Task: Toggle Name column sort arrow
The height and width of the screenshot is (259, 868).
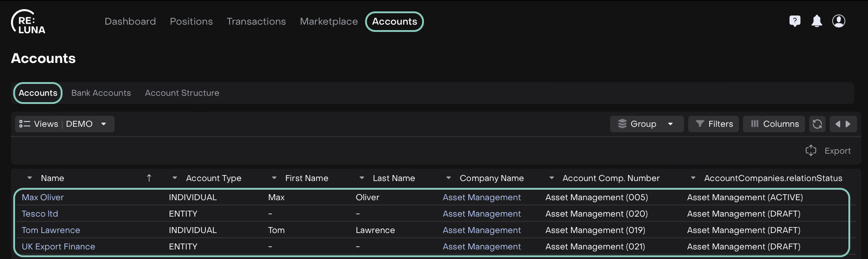Action: (x=149, y=178)
